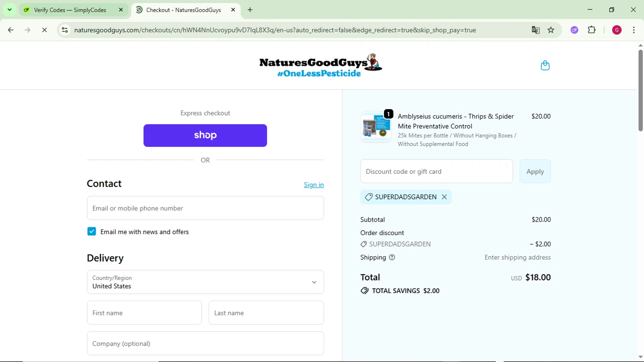
Task: Click the scrollbar down arrow
Action: click(x=640, y=357)
